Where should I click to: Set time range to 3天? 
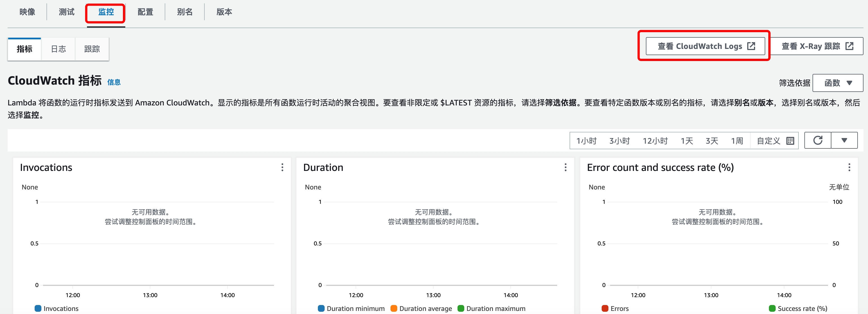(x=712, y=141)
